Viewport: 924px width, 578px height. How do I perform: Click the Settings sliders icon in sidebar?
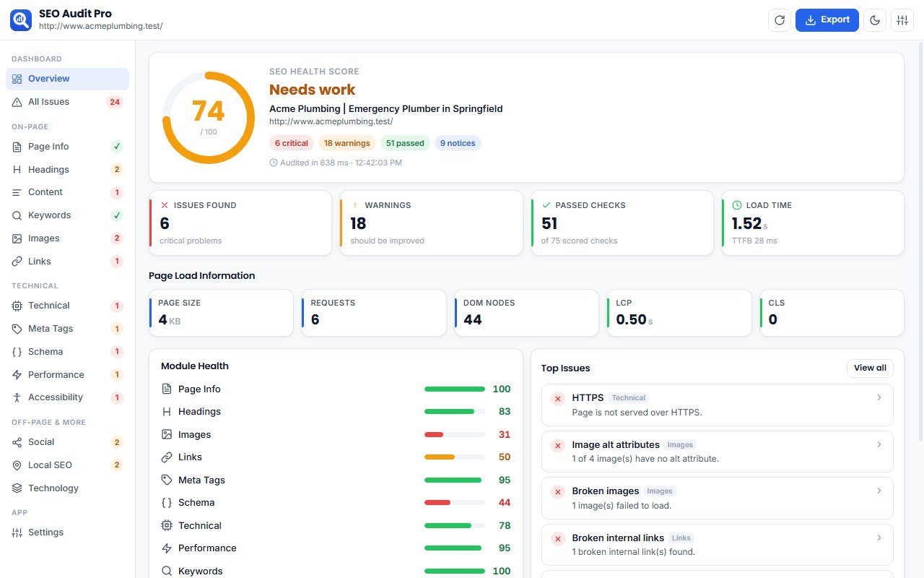17,532
